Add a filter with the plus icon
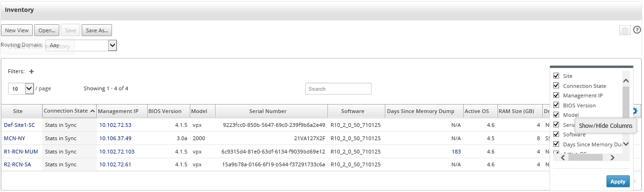This screenshot has width=644, height=192. coord(32,71)
